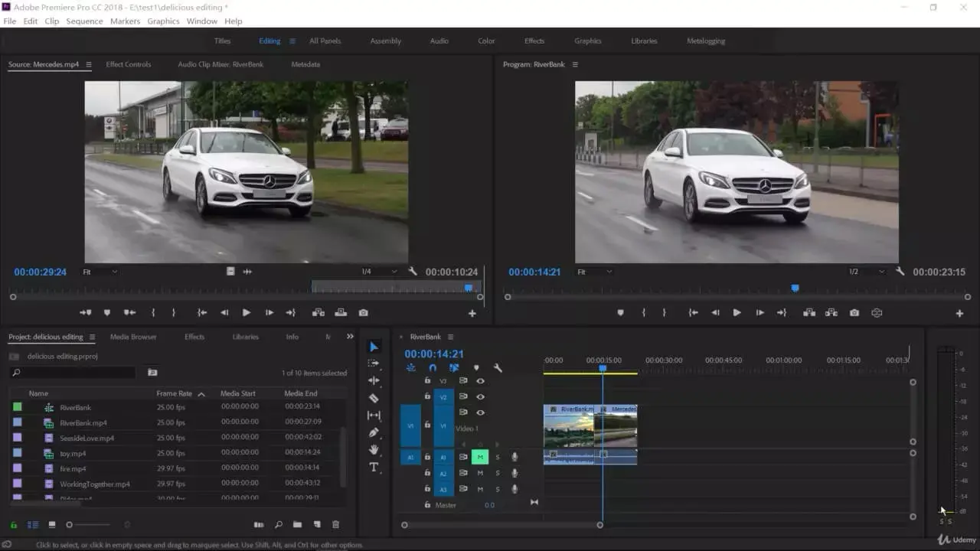This screenshot has width=980, height=551.
Task: Delete selected item with trash icon
Action: [x=335, y=525]
